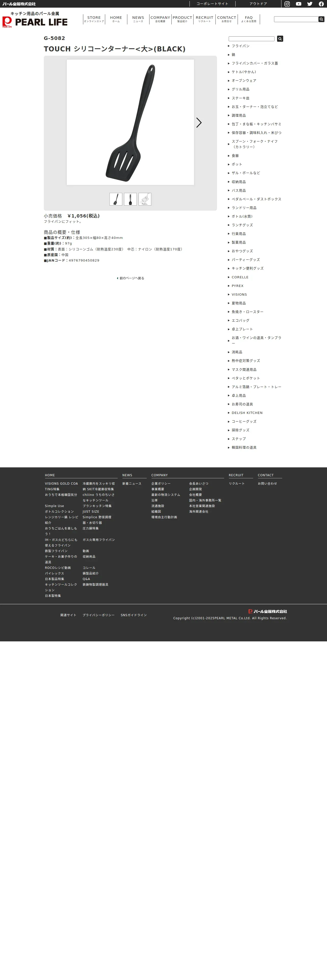Image resolution: width=327 pixels, height=980 pixels.
Task: Open 包丁・まな板・キッチンバサミ category
Action: click(256, 124)
